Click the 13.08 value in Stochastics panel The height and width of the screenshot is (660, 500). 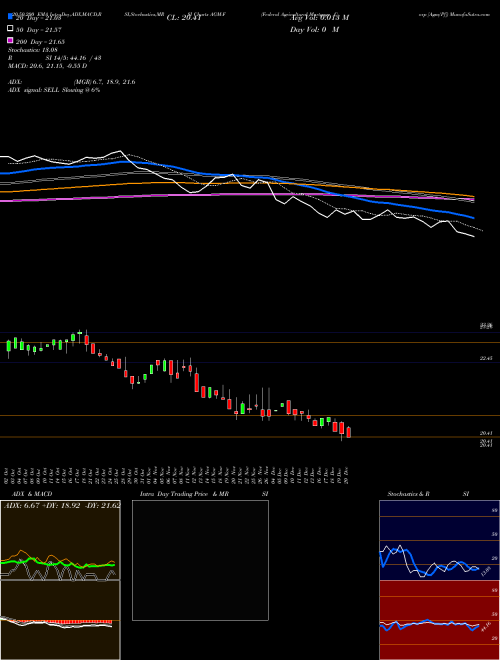485,572
